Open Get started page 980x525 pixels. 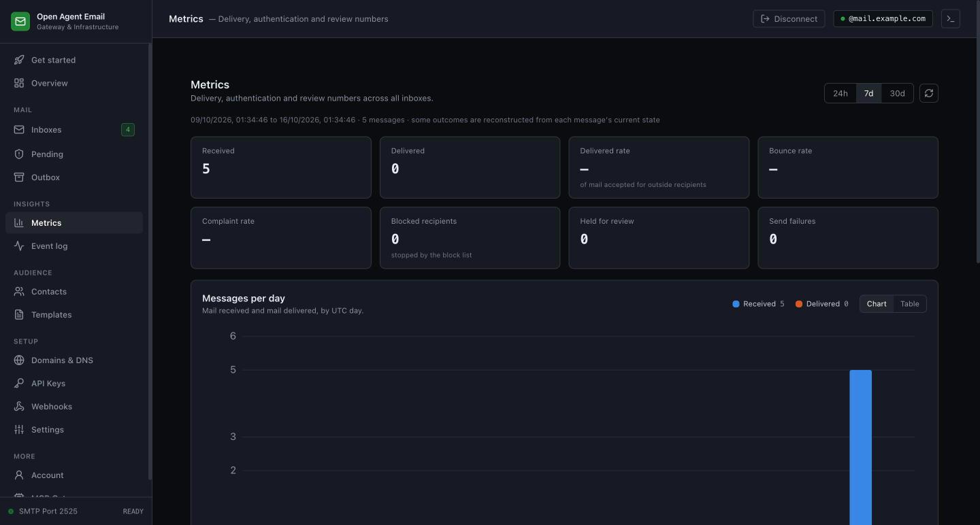74,60
